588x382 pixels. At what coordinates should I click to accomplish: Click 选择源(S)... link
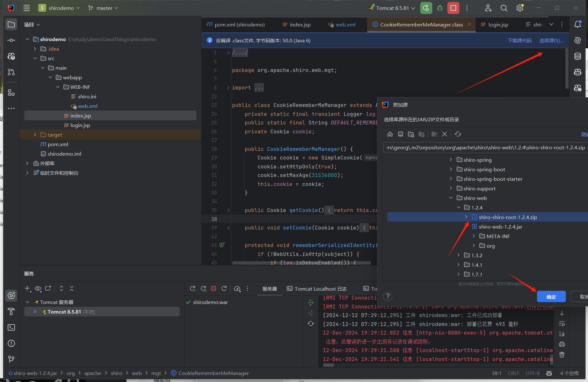(551, 40)
